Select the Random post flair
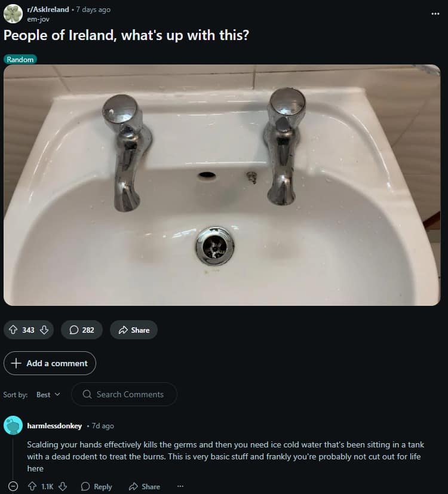The width and height of the screenshot is (448, 494). 20,59
